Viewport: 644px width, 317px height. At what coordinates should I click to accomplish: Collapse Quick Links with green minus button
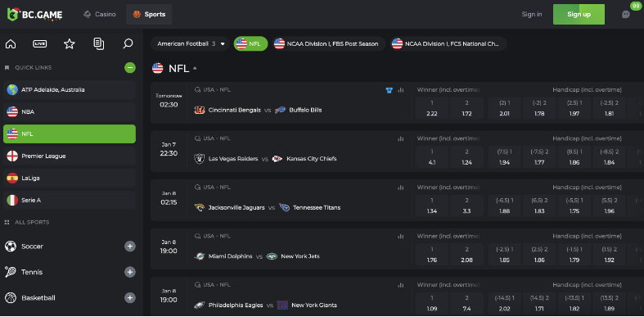pos(130,67)
